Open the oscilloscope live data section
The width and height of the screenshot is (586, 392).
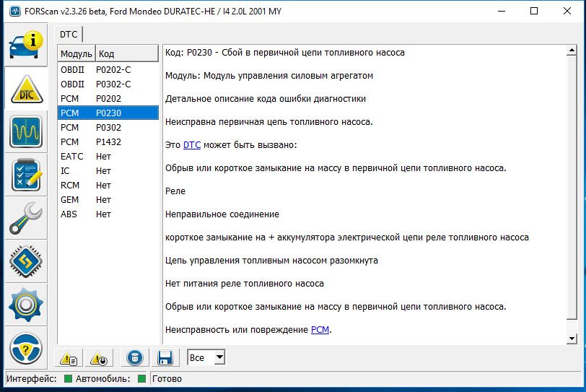26,132
